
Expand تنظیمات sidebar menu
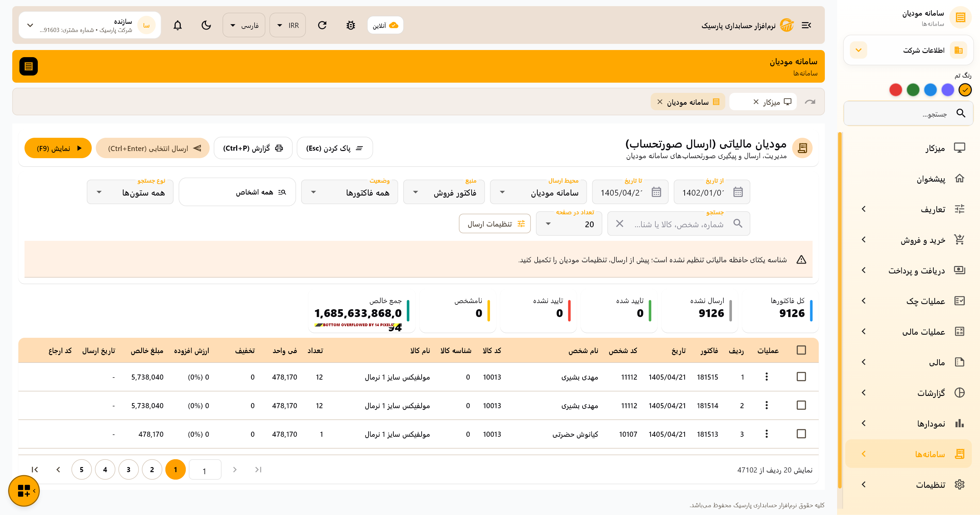(908, 484)
